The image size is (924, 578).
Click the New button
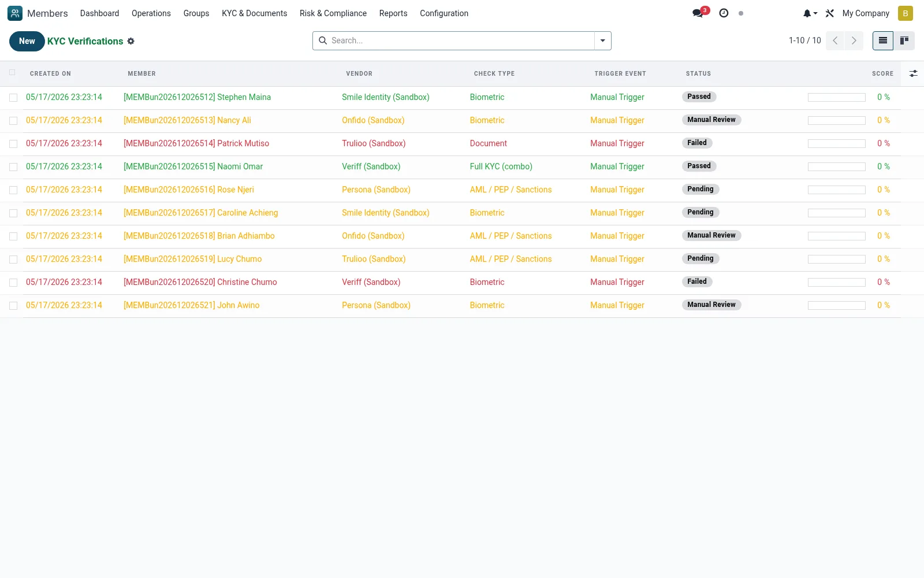(x=27, y=41)
